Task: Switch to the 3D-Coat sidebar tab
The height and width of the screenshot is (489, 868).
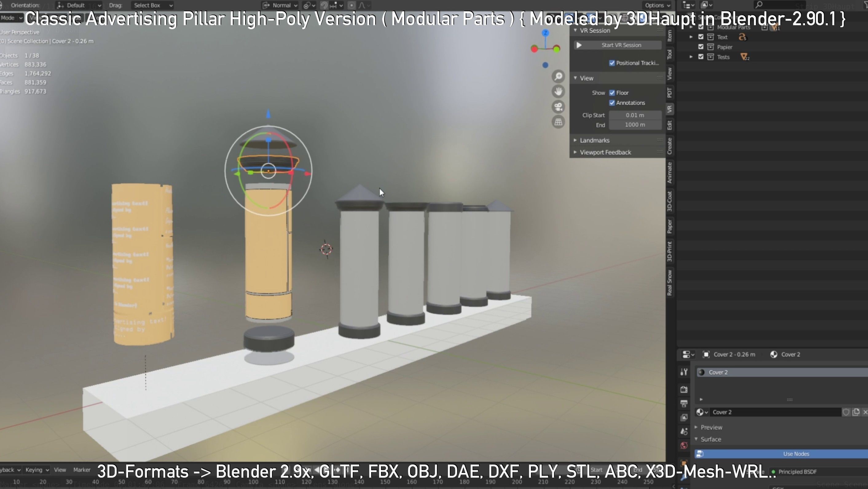Action: coord(670,201)
